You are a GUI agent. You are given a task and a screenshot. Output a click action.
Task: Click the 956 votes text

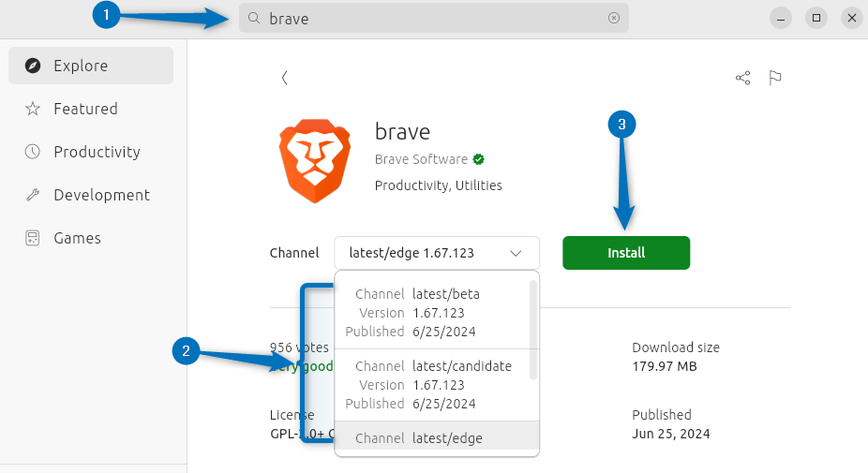tap(299, 347)
